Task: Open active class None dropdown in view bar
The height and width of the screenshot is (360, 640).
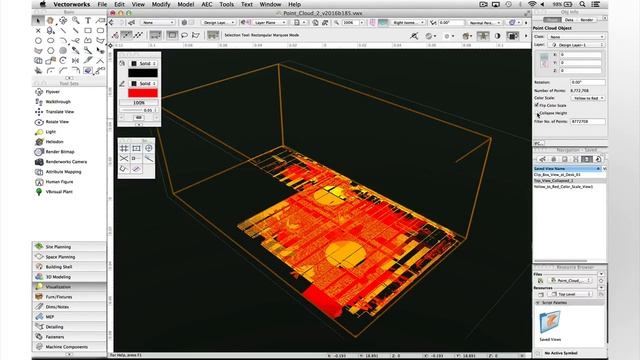Action: point(157,22)
